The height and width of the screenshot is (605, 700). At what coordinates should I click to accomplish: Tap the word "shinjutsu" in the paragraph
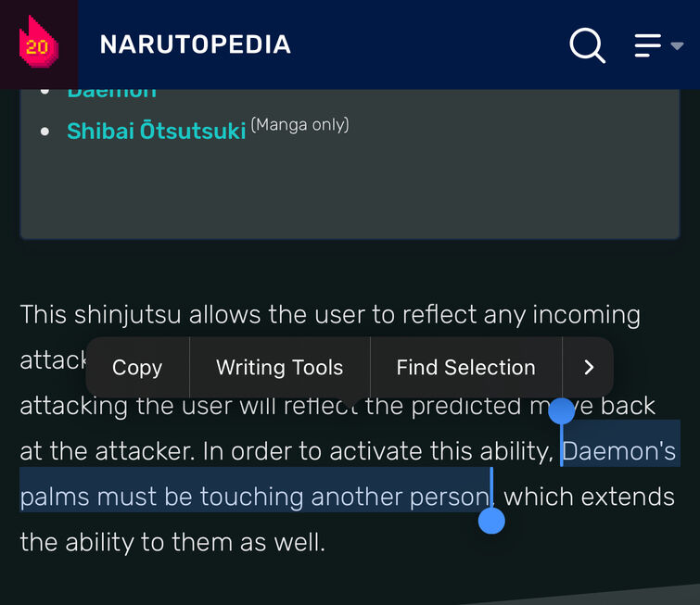127,315
